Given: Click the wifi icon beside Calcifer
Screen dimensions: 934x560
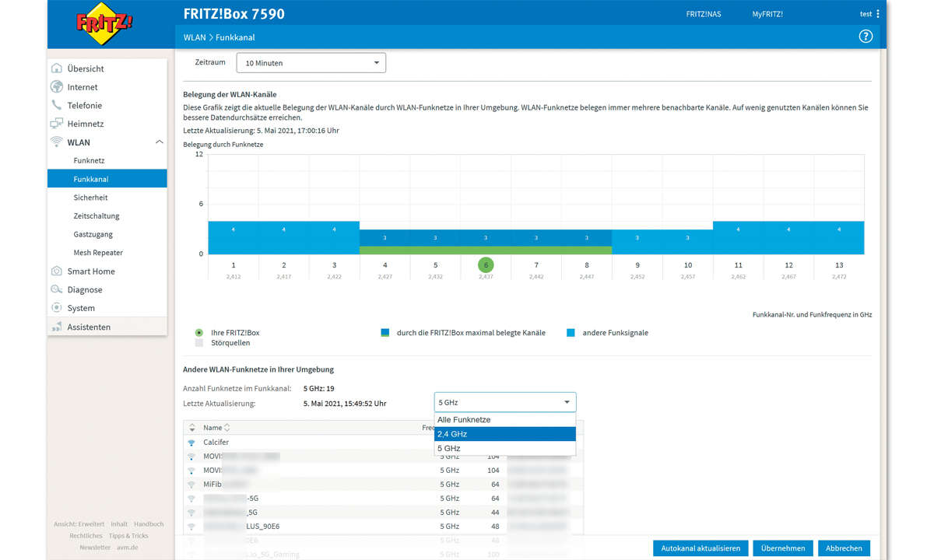Looking at the screenshot, I should [191, 442].
